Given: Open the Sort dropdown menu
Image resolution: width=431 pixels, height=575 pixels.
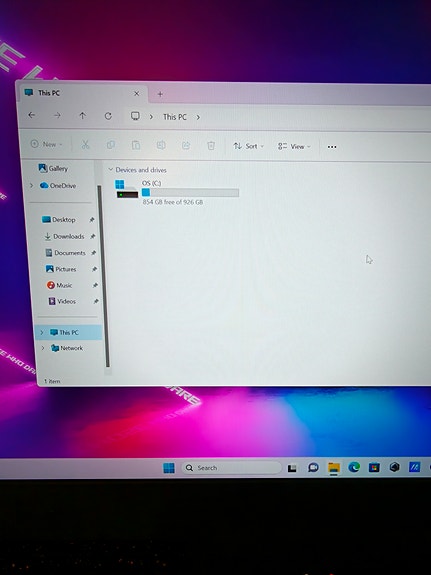Looking at the screenshot, I should [x=248, y=146].
